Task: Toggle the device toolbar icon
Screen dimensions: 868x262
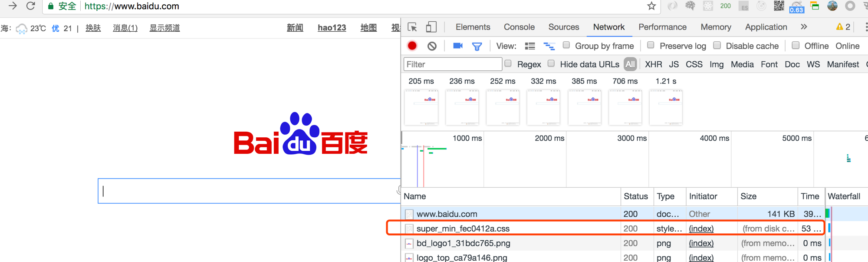Action: tap(431, 27)
